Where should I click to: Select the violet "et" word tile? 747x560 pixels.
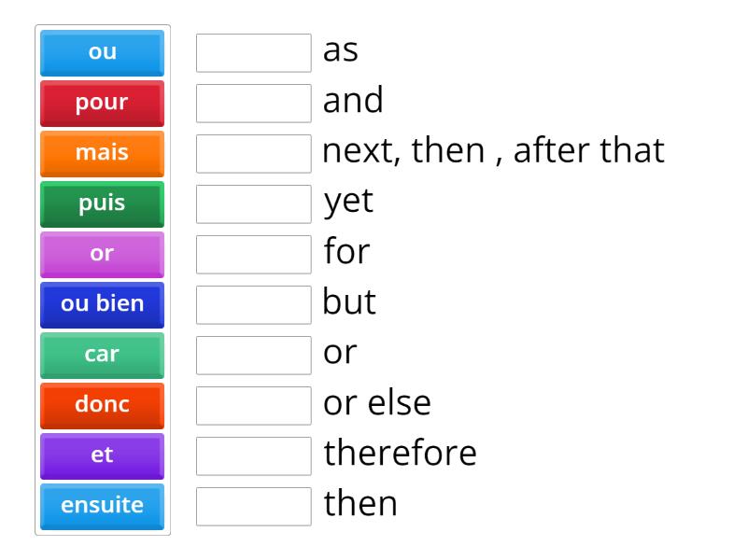coord(101,455)
